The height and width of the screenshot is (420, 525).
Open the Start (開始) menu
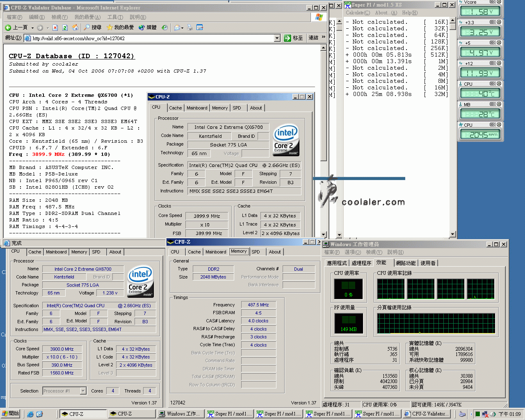coord(10,414)
